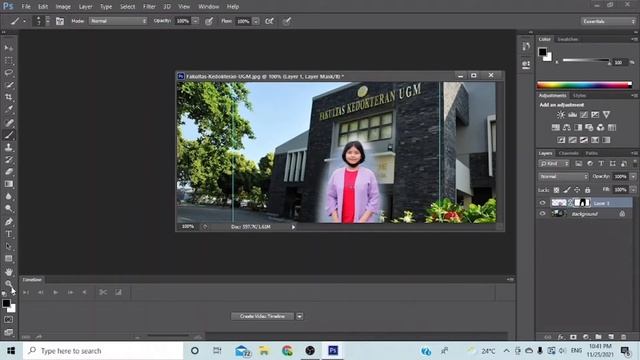Image resolution: width=640 pixels, height=360 pixels.
Task: Open the brush Opacity slider dropdown
Action: 196,21
